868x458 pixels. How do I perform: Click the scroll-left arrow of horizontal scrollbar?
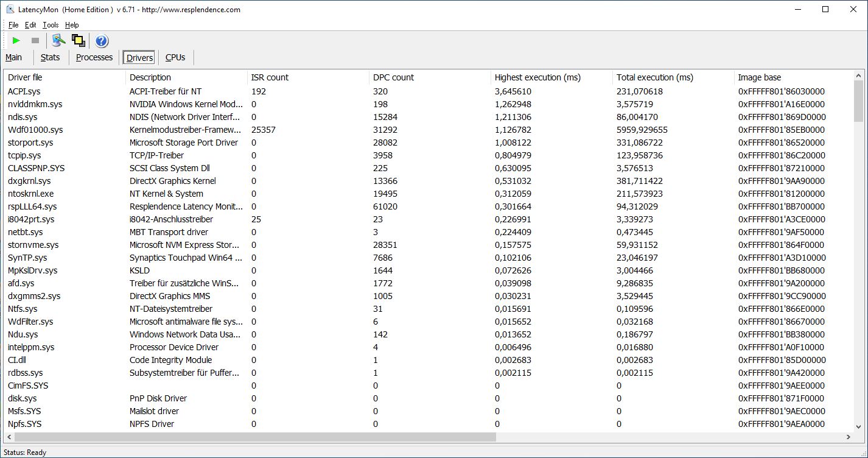(x=10, y=437)
